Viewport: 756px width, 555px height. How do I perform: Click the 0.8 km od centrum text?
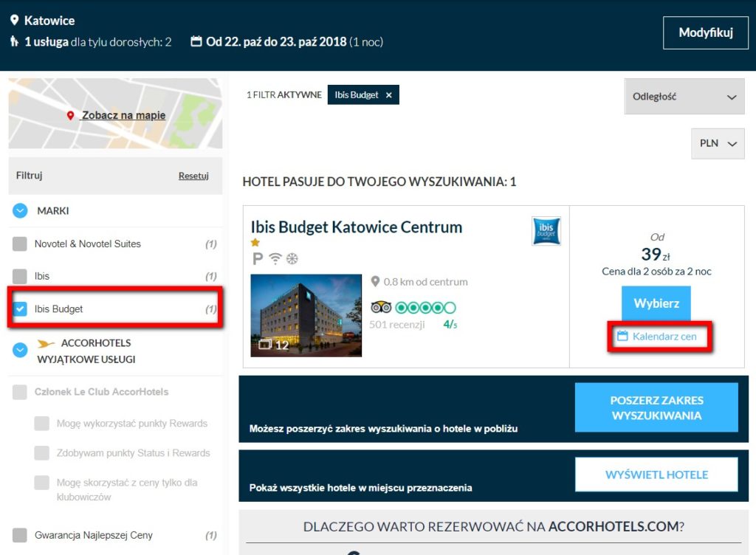click(x=425, y=282)
